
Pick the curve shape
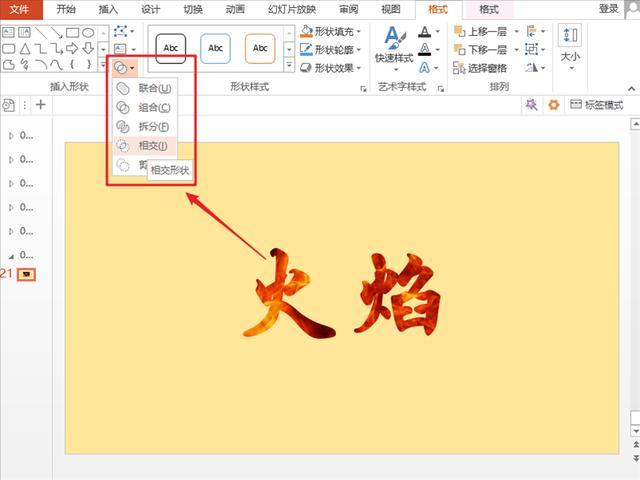[x=56, y=64]
